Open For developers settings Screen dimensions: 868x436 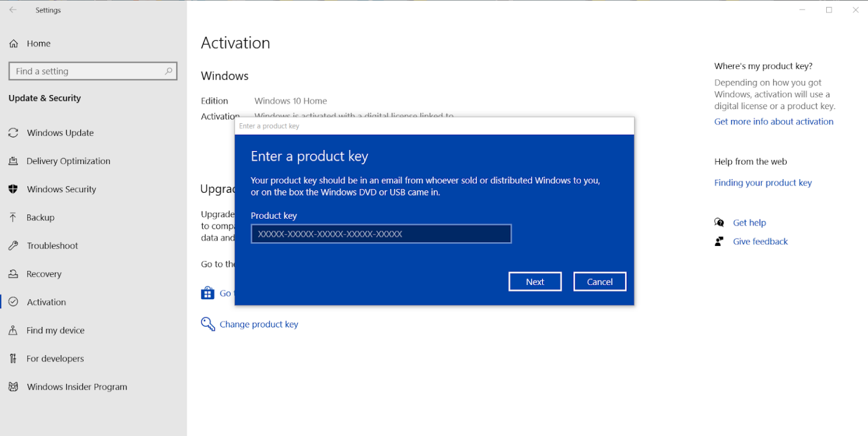point(53,359)
